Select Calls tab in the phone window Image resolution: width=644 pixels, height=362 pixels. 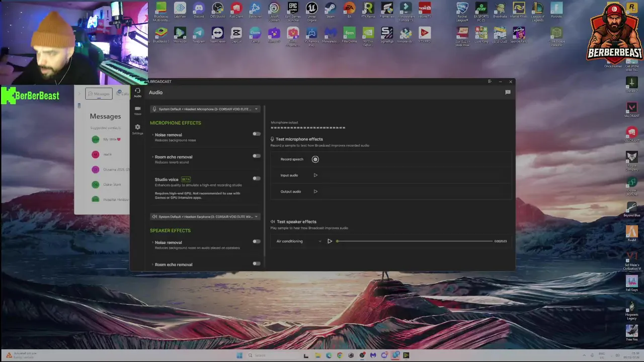point(123,94)
